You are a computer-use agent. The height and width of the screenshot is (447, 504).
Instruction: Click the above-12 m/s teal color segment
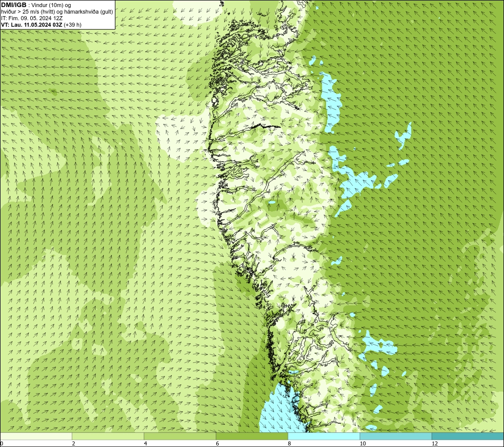point(468,436)
